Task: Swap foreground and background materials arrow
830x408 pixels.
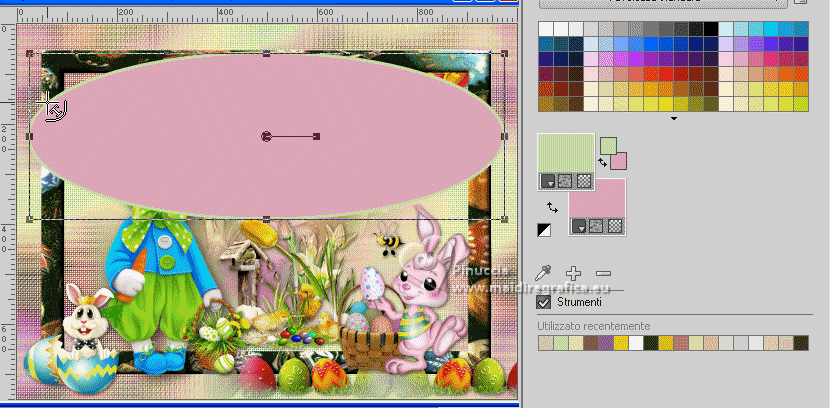Action: [x=552, y=207]
